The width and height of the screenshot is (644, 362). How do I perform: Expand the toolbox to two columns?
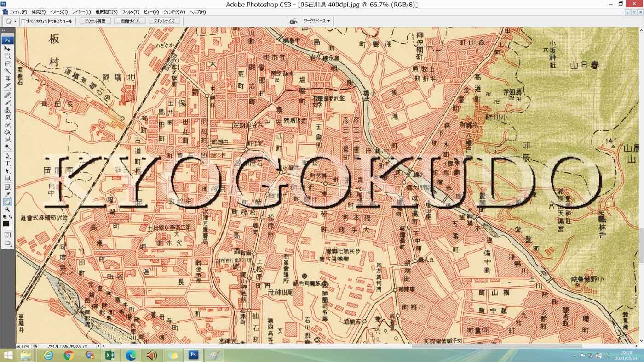(x=4, y=31)
